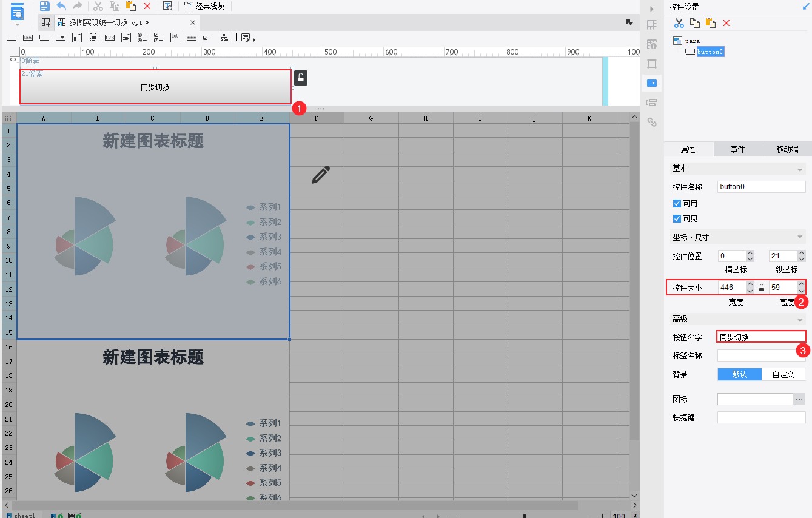This screenshot has width=812, height=518.
Task: Insert a radio button group widget
Action: 143,38
